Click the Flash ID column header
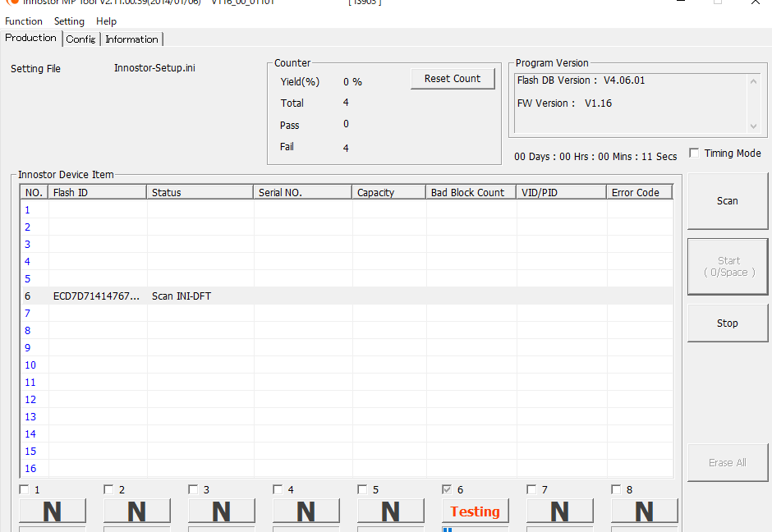Screen dimensions: 772x532 97,192
